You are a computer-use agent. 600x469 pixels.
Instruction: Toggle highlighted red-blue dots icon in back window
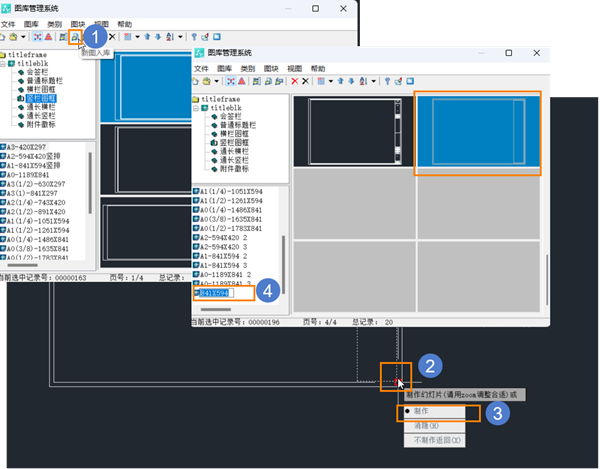38,37
